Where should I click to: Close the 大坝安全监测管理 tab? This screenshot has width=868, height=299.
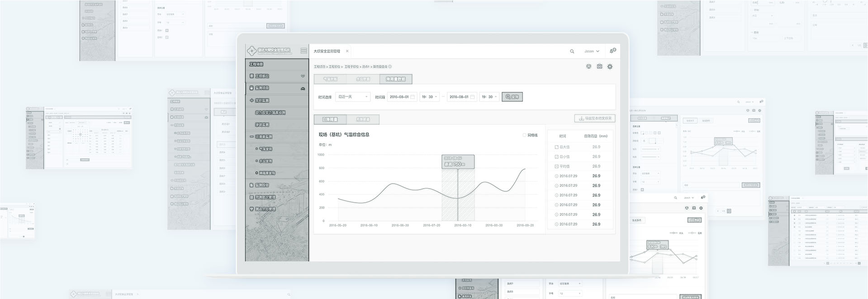coord(347,51)
